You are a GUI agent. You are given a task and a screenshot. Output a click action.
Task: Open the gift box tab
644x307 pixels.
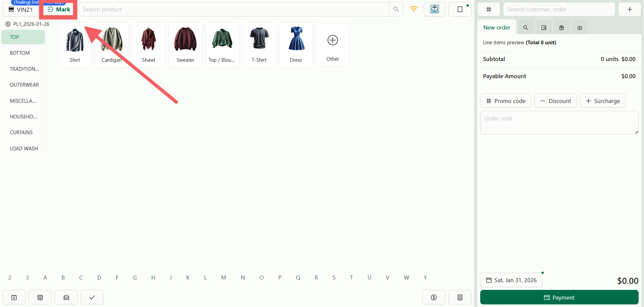tap(561, 28)
